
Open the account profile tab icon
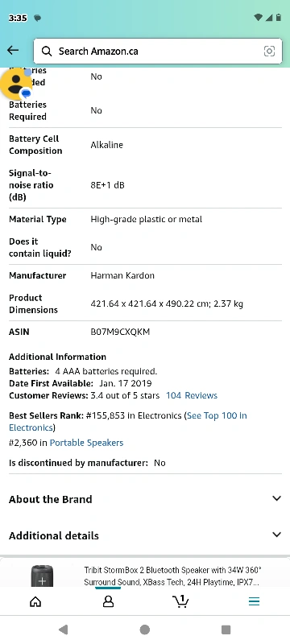[x=108, y=601]
